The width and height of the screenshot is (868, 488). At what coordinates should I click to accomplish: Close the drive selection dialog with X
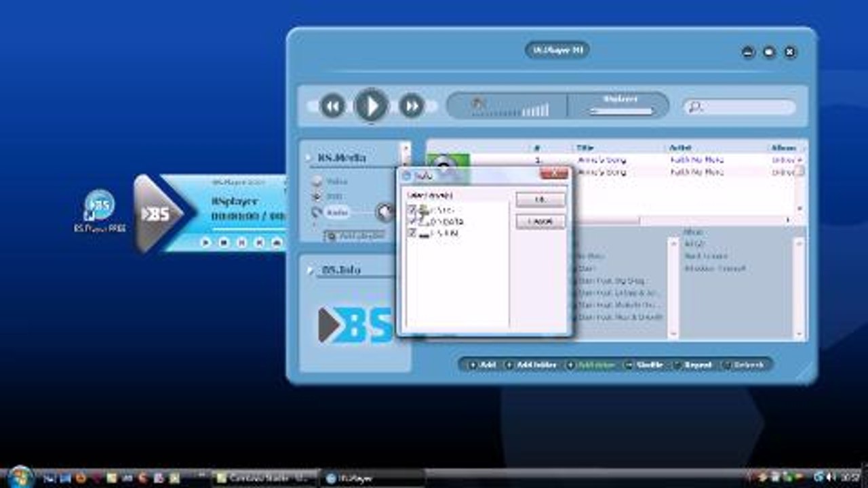tap(554, 175)
